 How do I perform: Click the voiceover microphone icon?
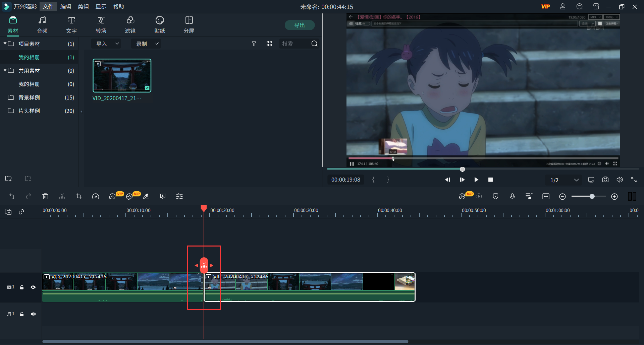pyautogui.click(x=512, y=197)
